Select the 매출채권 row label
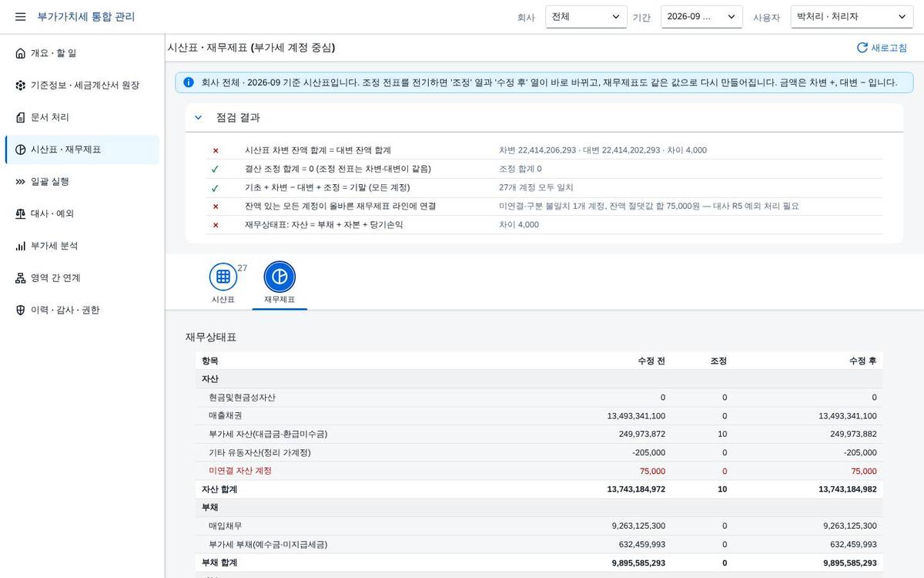 pos(225,416)
